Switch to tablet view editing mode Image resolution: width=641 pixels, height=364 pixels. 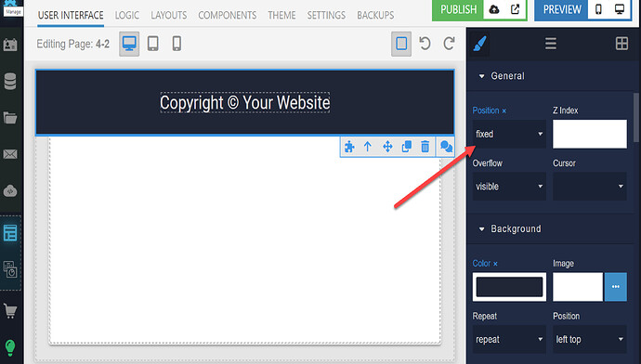pos(153,44)
